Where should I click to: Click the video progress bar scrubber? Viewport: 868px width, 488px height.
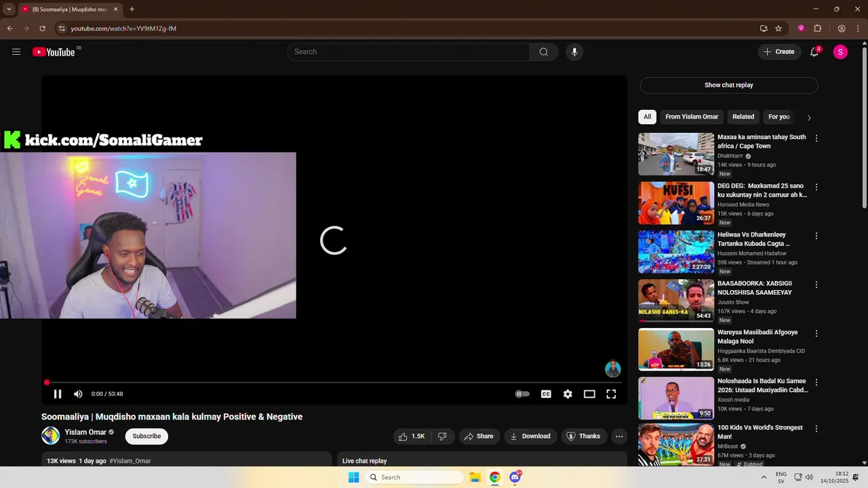pos(47,382)
